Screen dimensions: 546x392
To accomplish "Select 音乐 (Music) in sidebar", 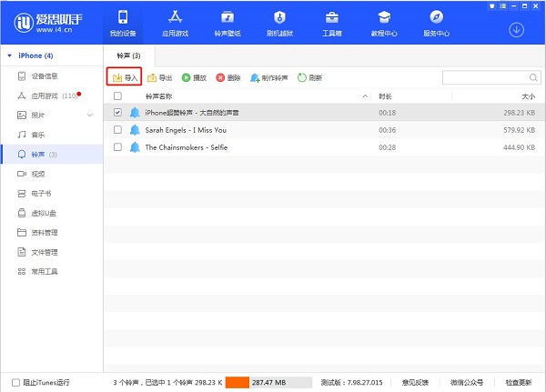I will 37,135.
